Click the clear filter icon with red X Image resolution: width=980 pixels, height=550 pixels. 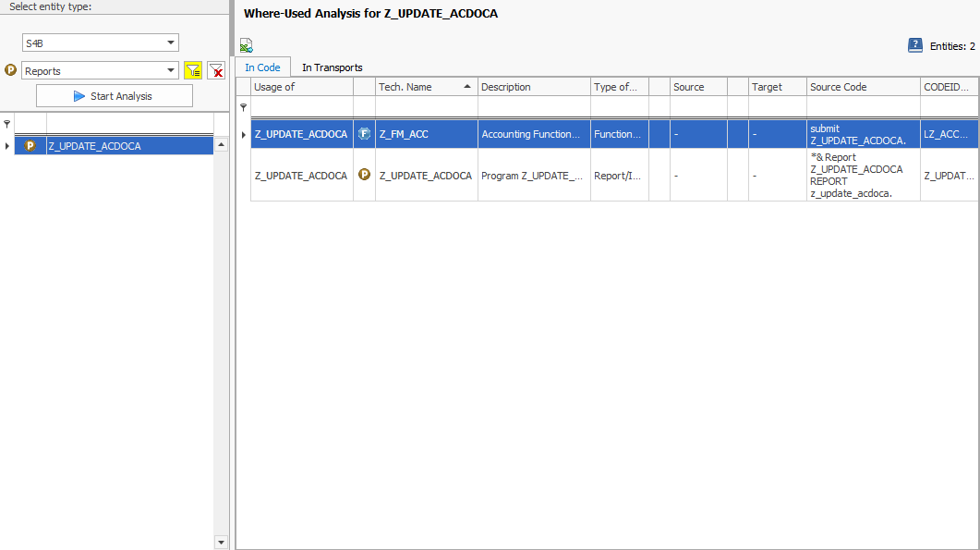tap(216, 71)
